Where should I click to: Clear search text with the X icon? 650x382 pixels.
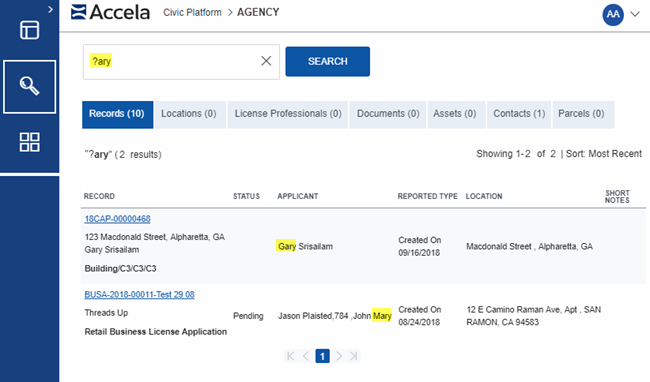[x=266, y=61]
